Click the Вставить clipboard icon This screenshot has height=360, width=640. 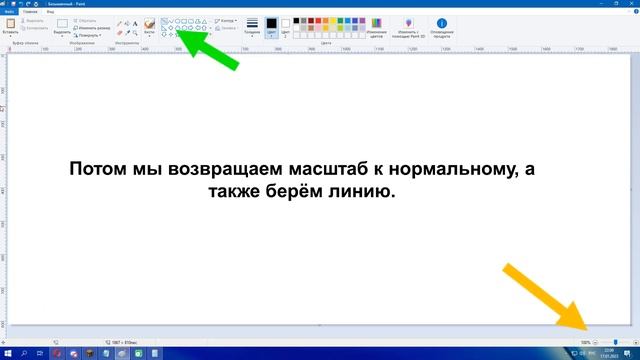(x=11, y=23)
